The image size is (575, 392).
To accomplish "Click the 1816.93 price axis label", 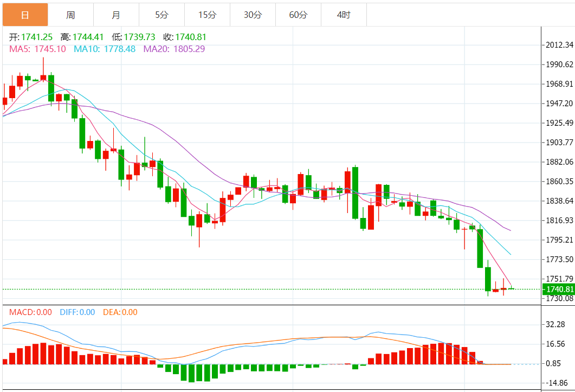I will pyautogui.click(x=560, y=220).
